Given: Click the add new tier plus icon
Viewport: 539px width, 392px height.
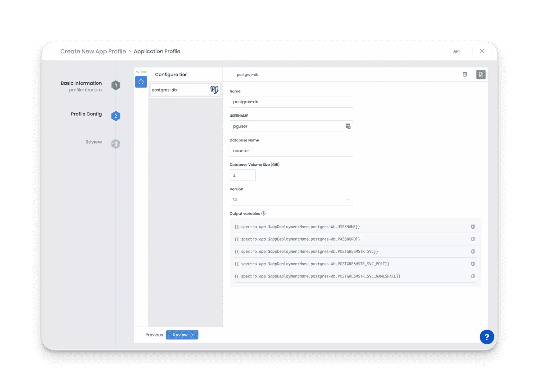Looking at the screenshot, I should point(141,82).
